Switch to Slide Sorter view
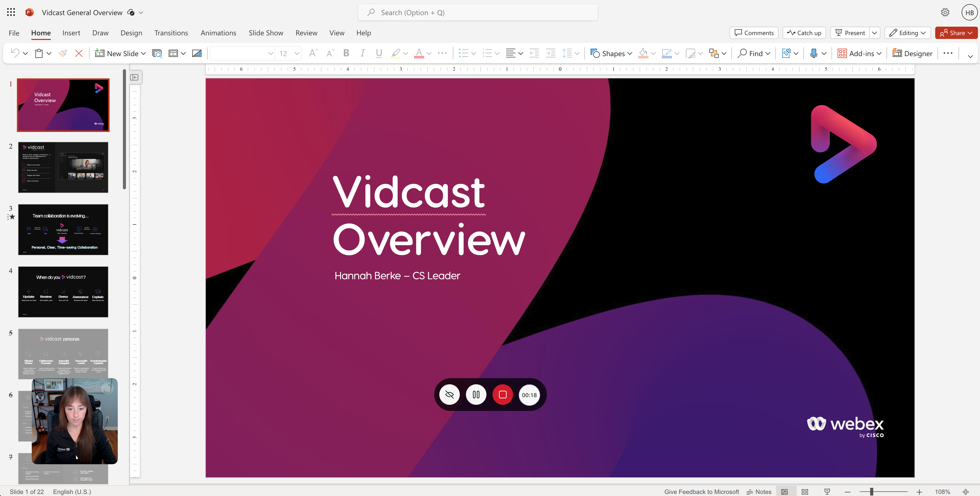This screenshot has height=496, width=980. (x=805, y=492)
